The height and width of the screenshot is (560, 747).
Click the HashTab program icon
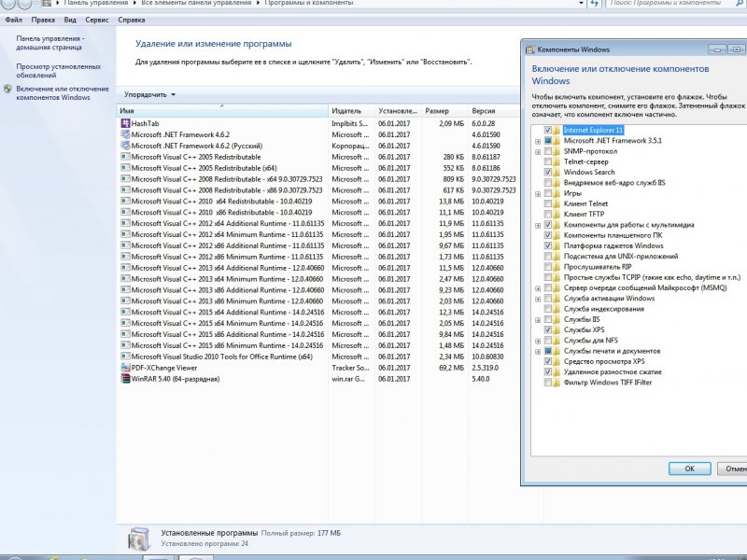click(125, 123)
